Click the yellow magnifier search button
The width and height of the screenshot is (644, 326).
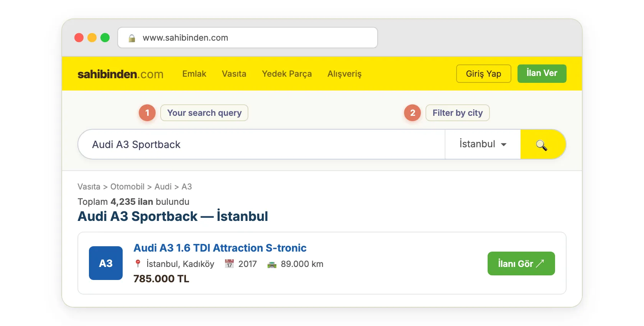(x=543, y=144)
